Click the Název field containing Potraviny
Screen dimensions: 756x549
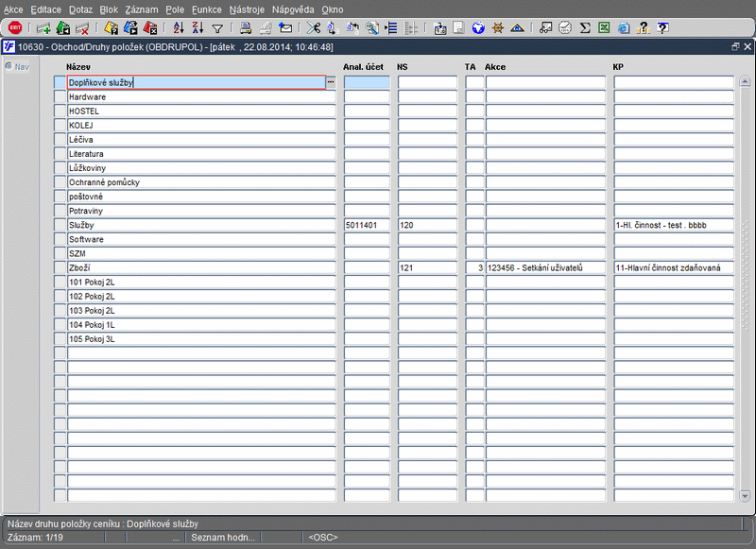[201, 211]
